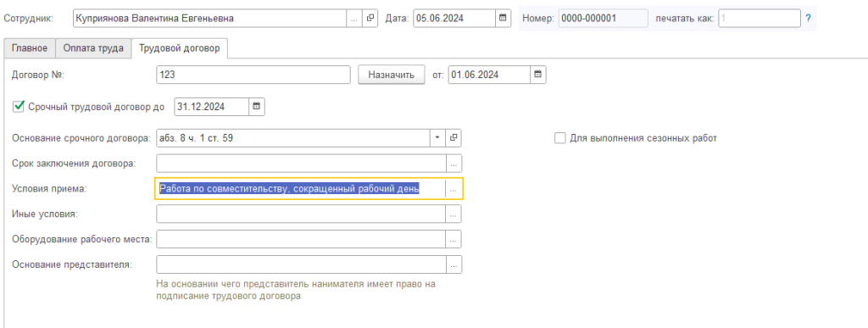Open ellipsis button for Иные условия
The height and width of the screenshot is (328, 868).
(x=453, y=214)
